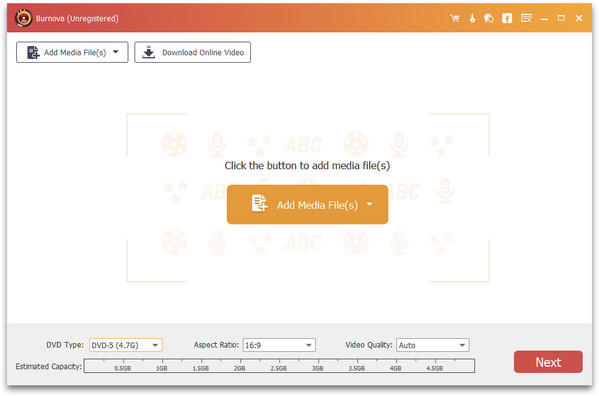Screen dimensions: 599x396
Task: Click the Burnova app logo
Action: pos(23,18)
